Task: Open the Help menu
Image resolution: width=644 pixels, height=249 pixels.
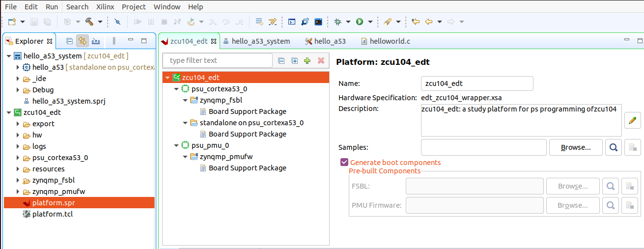Action: [x=196, y=7]
